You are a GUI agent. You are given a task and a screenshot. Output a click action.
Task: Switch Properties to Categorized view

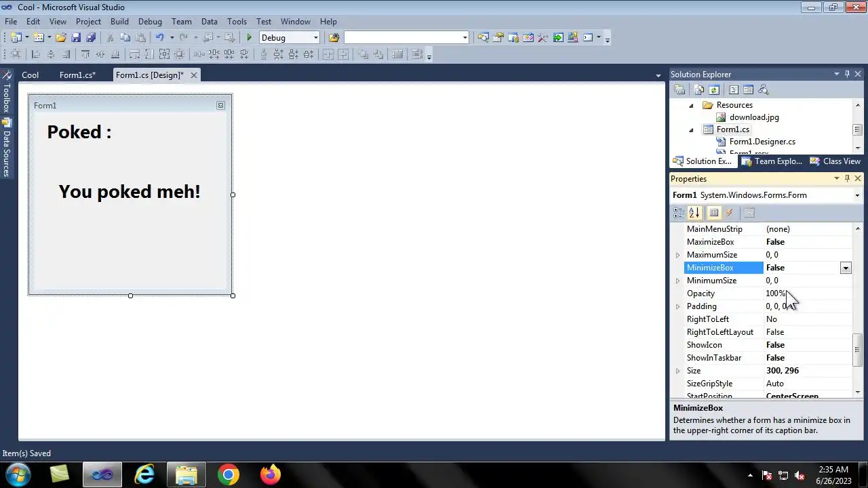point(679,213)
